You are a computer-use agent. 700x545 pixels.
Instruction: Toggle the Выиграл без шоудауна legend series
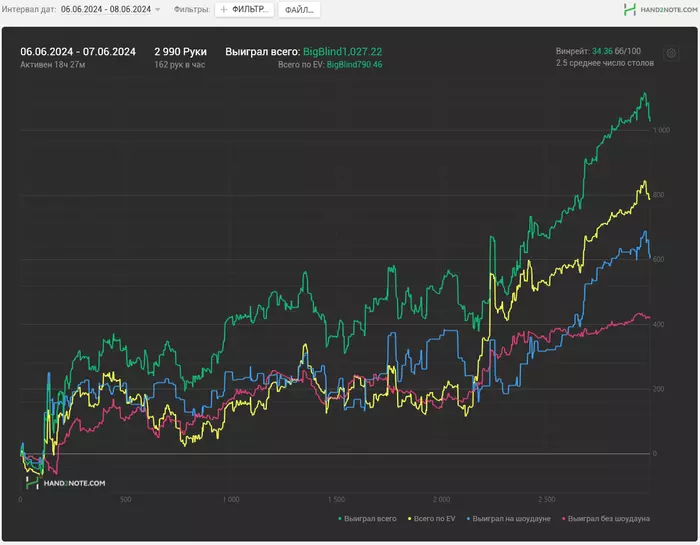coord(606,519)
